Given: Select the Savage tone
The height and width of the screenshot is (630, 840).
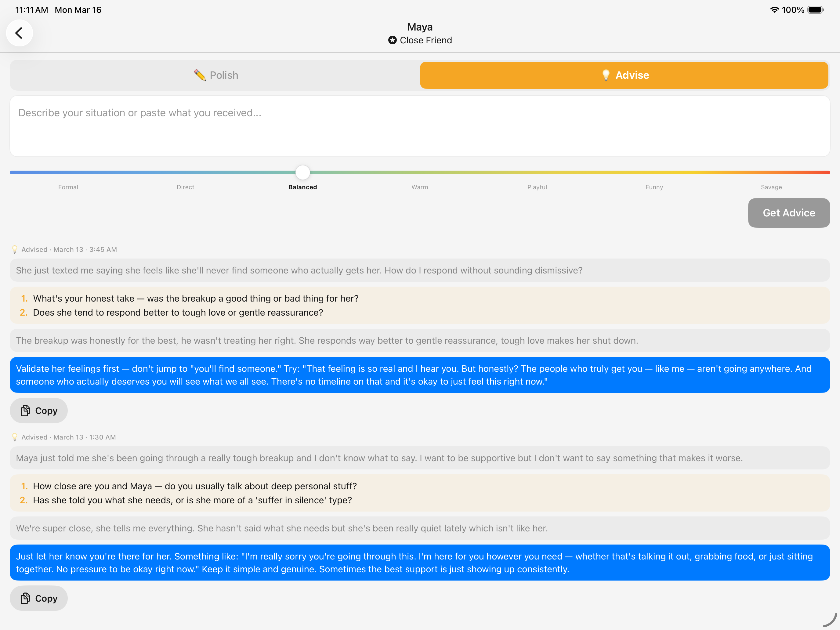Looking at the screenshot, I should (x=771, y=187).
